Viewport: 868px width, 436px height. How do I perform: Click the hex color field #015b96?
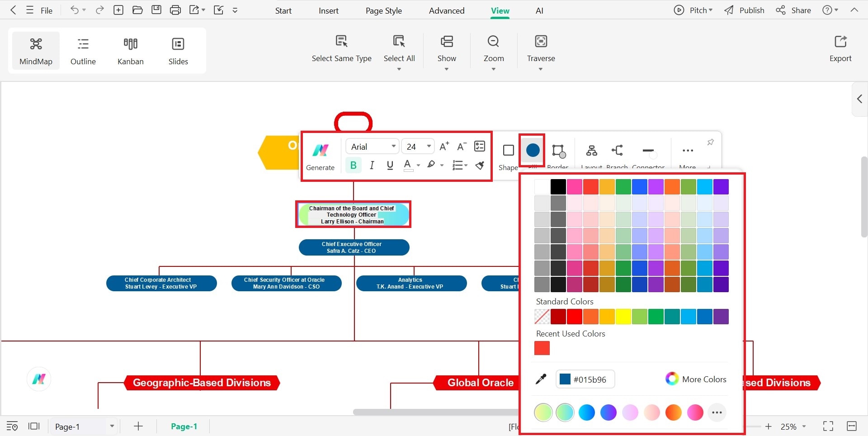(x=585, y=379)
